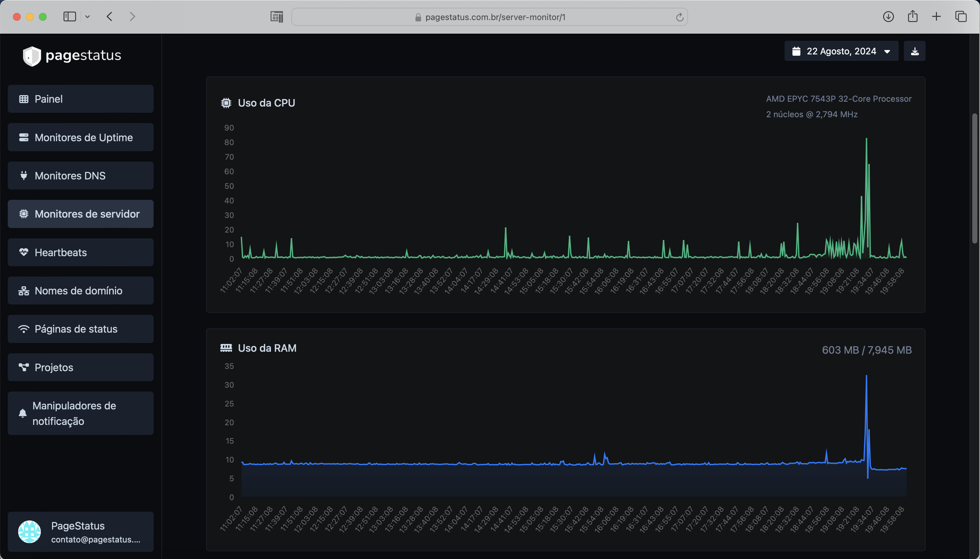Viewport: 980px width, 559px height.
Task: Navigate to Nomes de domínio
Action: pyautogui.click(x=81, y=291)
